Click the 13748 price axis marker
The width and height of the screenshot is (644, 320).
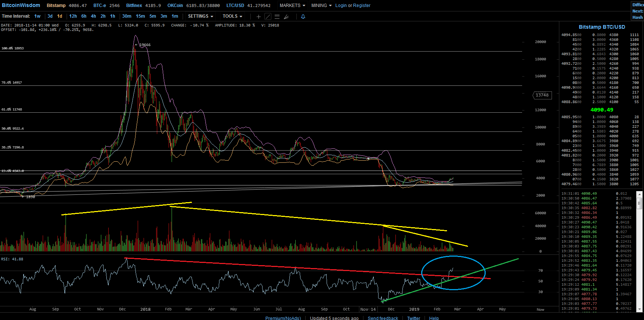[542, 95]
